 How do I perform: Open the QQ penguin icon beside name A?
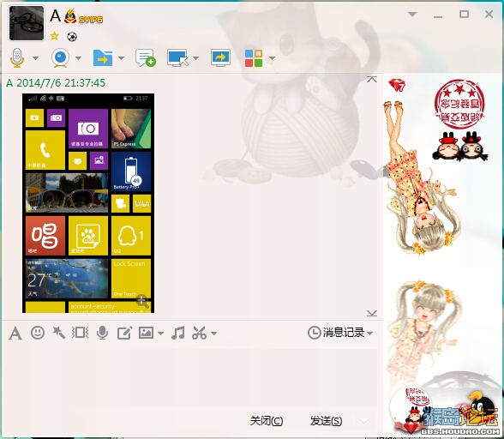coord(70,16)
